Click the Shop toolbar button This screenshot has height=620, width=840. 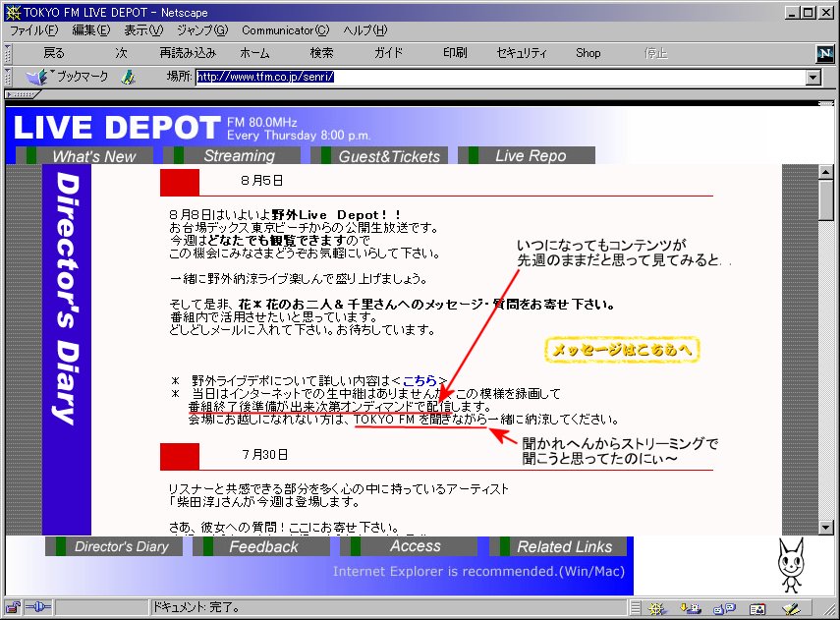588,53
